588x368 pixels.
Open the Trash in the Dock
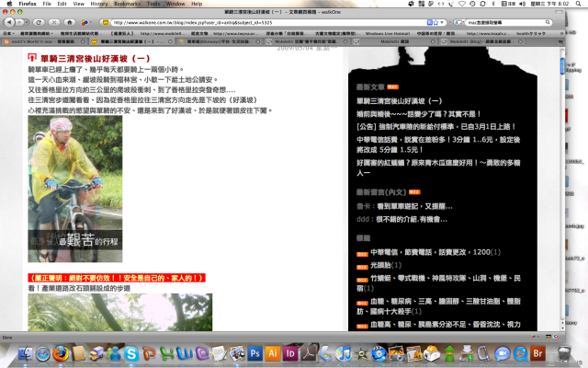pos(563,353)
